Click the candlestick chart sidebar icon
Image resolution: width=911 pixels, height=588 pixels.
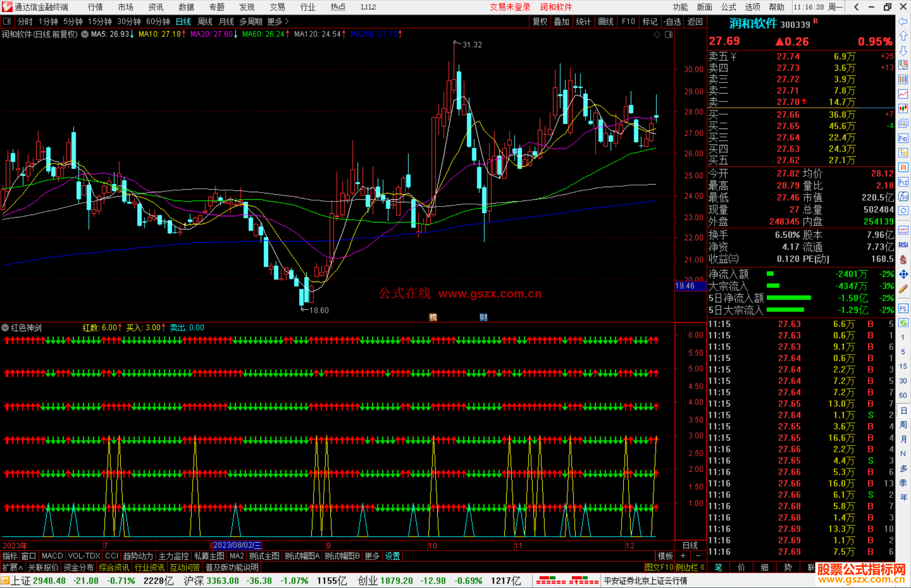[x=903, y=109]
